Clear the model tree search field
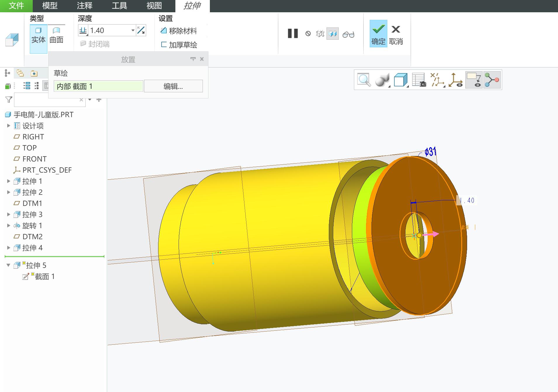Image resolution: width=558 pixels, height=392 pixels. 81,100
